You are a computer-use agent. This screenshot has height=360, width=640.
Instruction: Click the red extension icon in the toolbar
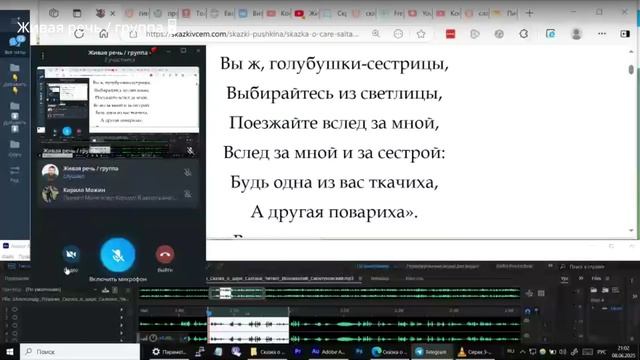point(450,34)
